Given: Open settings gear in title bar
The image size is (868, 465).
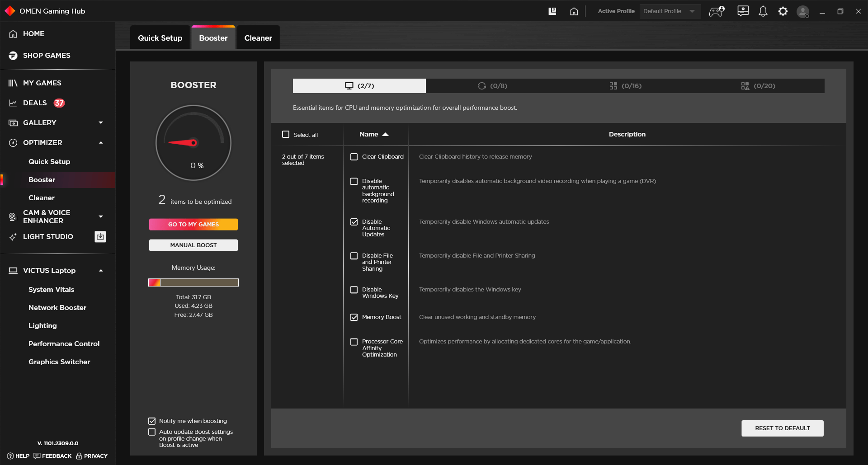Looking at the screenshot, I should 783,11.
